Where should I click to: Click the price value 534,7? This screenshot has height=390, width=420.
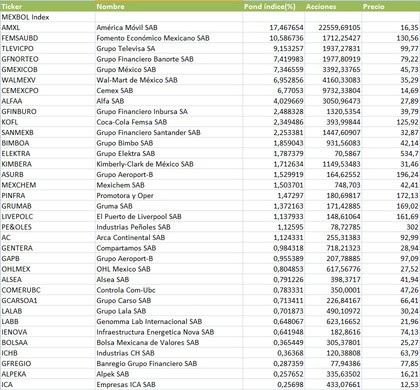[x=391, y=153]
